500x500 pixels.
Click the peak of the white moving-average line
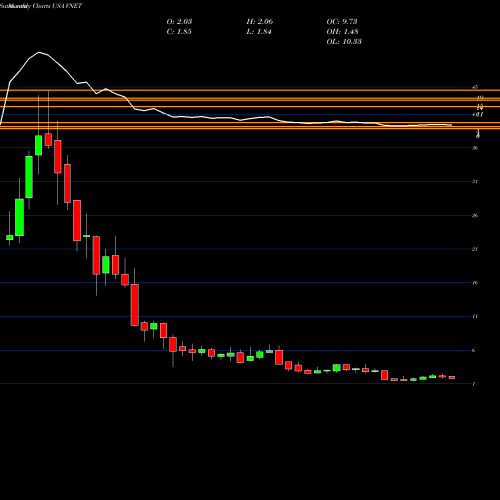pyautogui.click(x=39, y=52)
